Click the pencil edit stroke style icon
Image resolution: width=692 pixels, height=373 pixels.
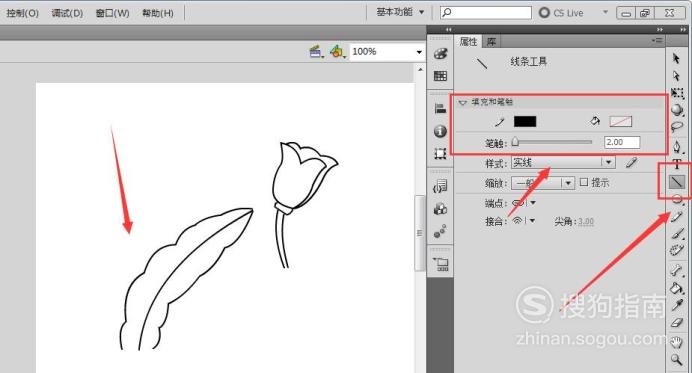[x=632, y=163]
